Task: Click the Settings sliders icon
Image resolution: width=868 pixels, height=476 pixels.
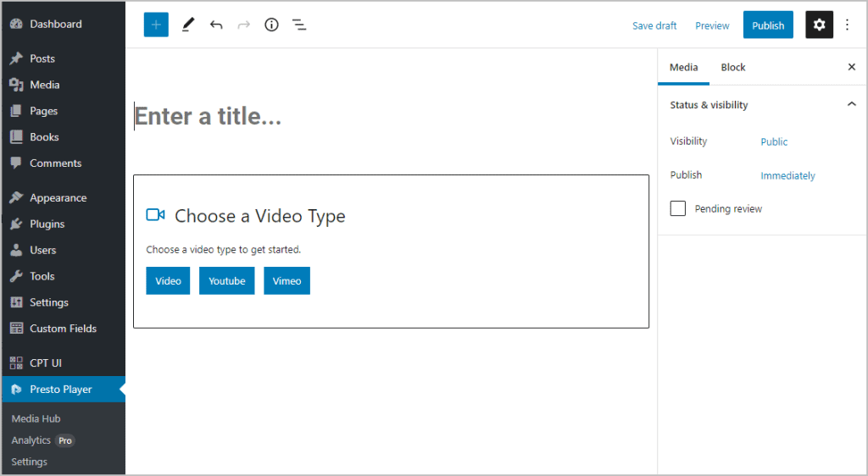Action: tap(17, 302)
